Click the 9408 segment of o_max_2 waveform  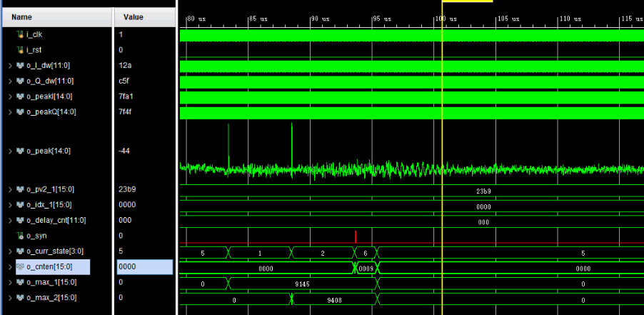pos(334,300)
